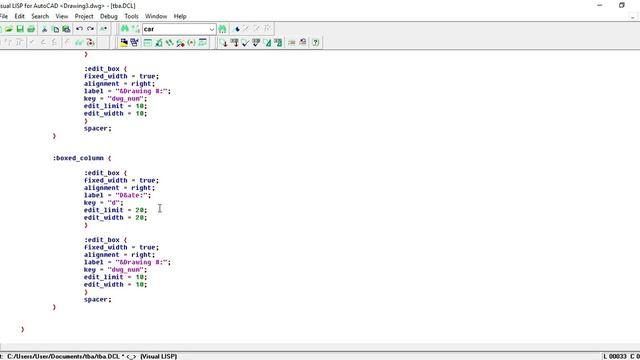
Task: Open the Watch Window icon
Action: pyautogui.click(x=202, y=42)
